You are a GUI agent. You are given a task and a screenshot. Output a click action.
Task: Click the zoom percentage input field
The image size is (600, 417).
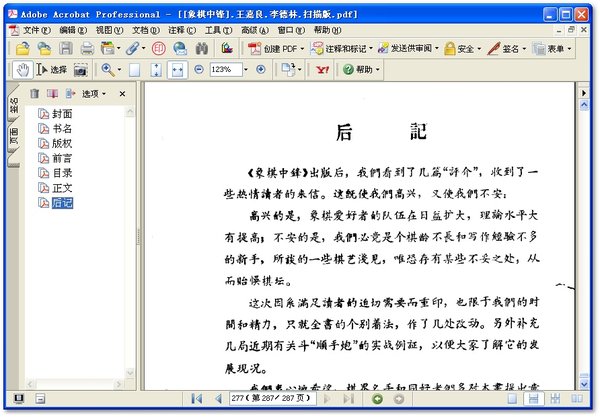(226, 70)
